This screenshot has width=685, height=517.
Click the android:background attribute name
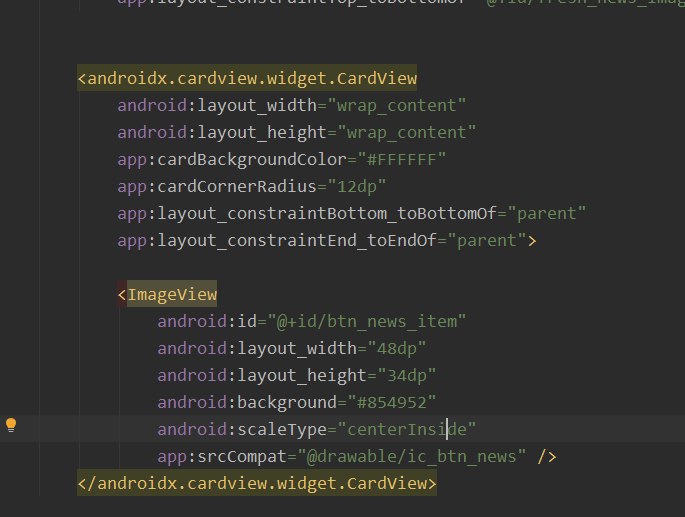click(x=247, y=402)
